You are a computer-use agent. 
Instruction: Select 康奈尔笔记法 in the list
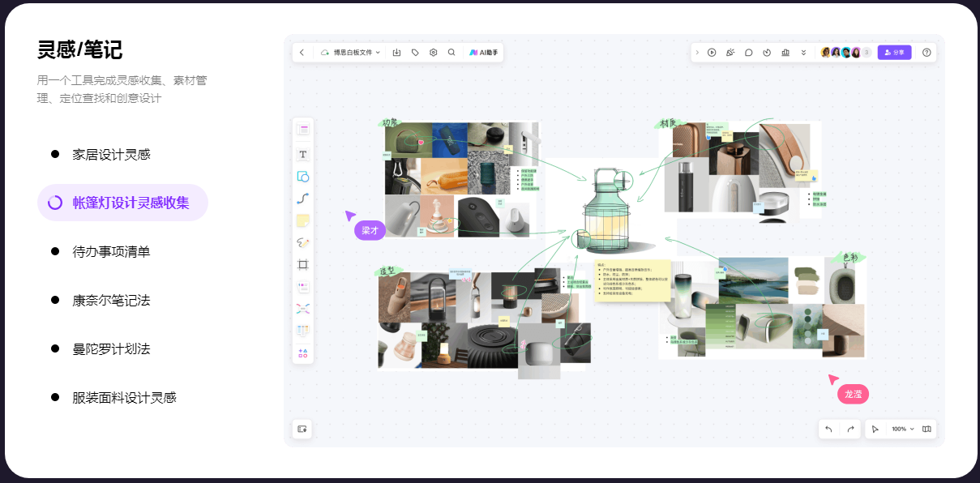[x=111, y=300]
